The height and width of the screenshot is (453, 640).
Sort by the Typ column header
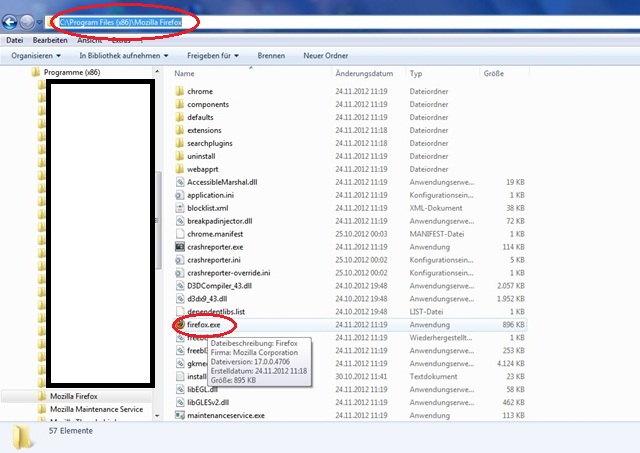click(x=416, y=73)
